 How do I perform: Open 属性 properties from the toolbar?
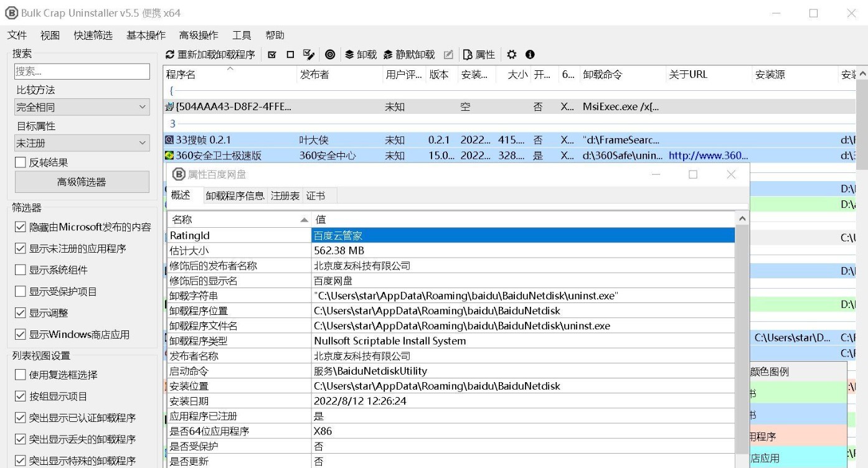[479, 55]
